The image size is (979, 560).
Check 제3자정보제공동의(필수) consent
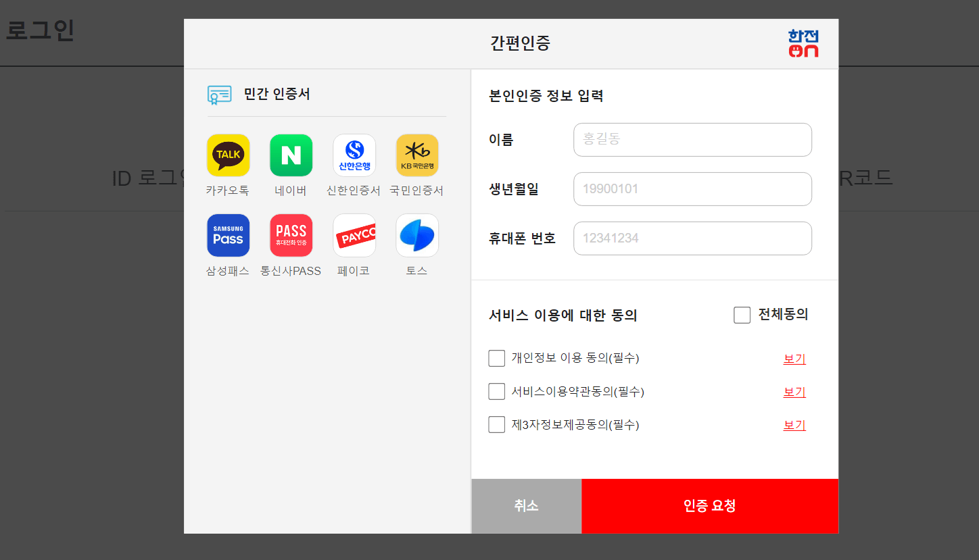coord(496,424)
